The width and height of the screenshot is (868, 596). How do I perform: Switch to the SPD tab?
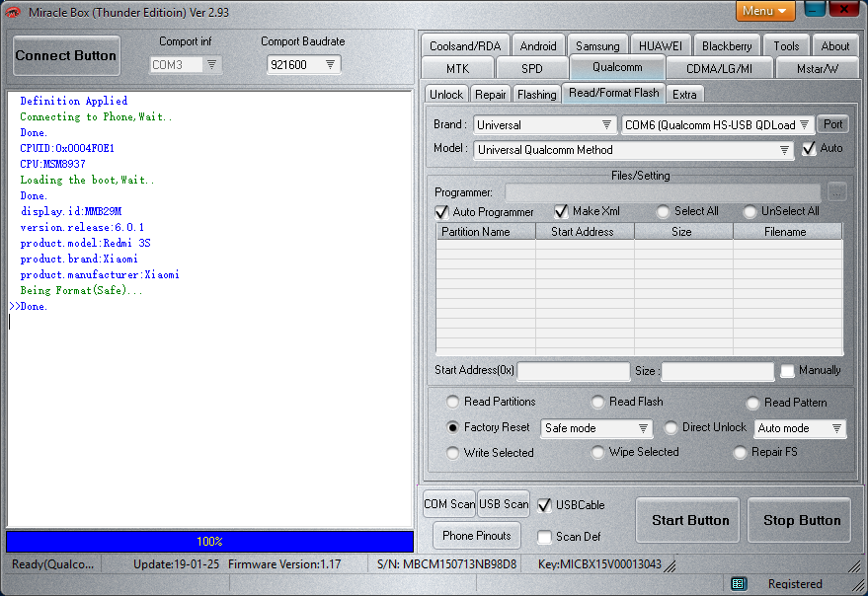tap(532, 69)
